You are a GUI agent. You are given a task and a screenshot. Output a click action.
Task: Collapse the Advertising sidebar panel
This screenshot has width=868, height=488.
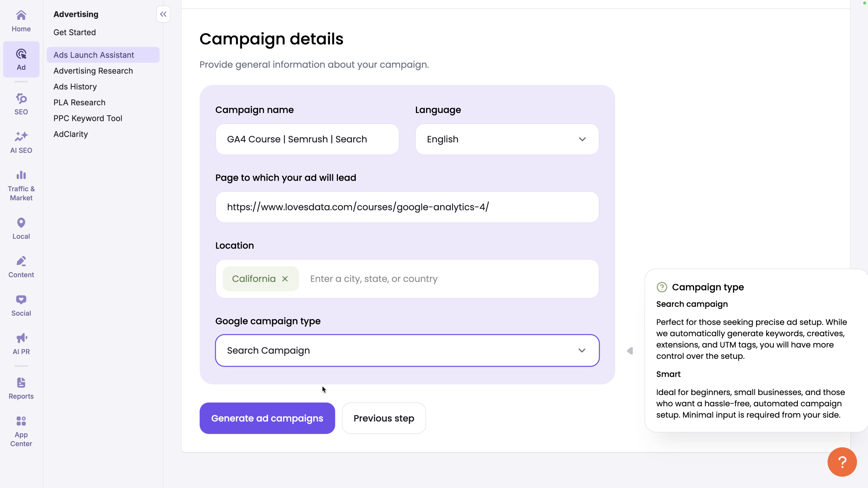pos(163,14)
